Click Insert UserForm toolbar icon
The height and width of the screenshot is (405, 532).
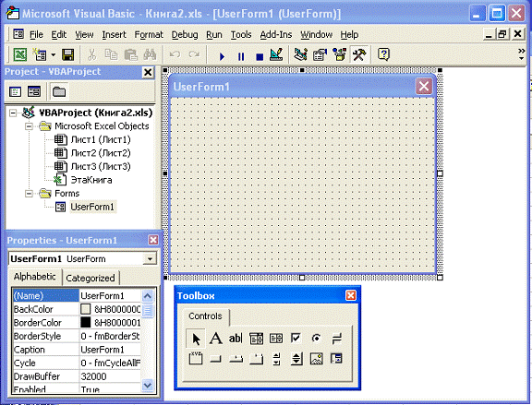click(40, 54)
